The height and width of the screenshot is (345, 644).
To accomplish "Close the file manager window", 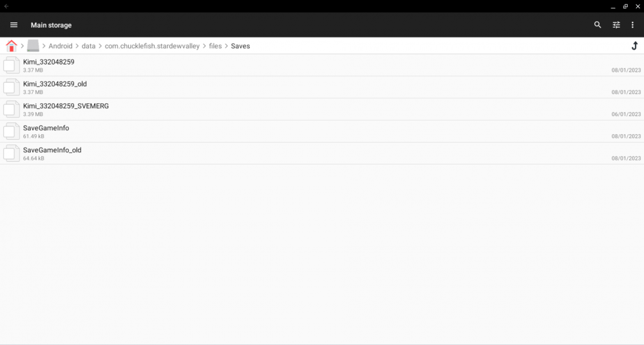I will pyautogui.click(x=638, y=6).
